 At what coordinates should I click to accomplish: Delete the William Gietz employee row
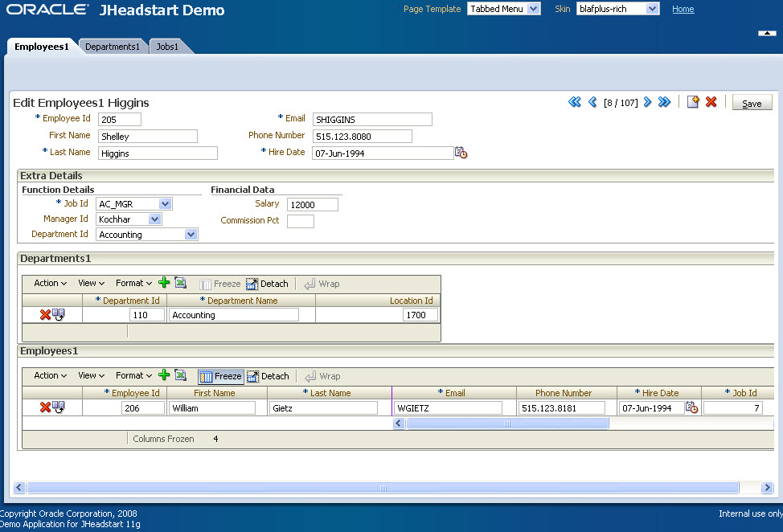(45, 407)
